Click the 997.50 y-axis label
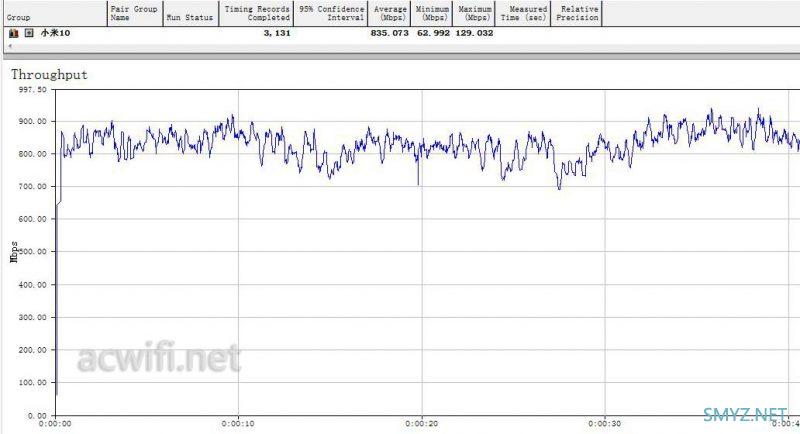Screen dimensions: 800x434 pos(33,89)
